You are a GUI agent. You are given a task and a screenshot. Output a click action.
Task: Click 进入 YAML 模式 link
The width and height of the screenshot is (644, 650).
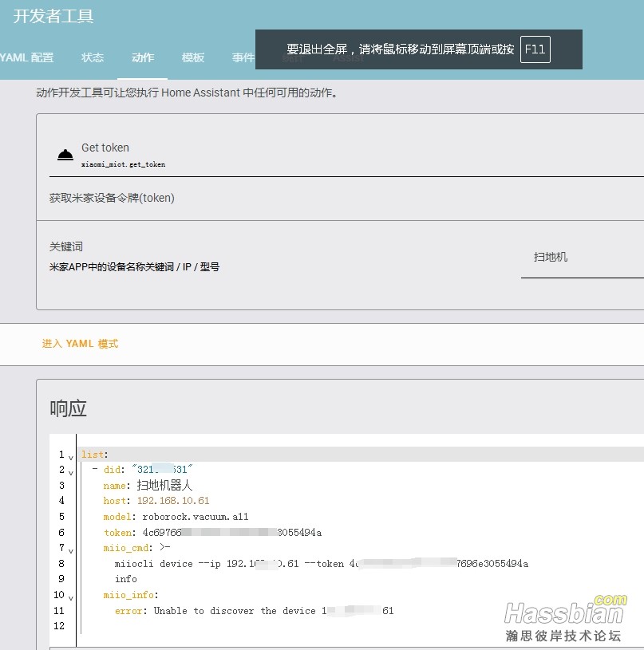coord(80,344)
